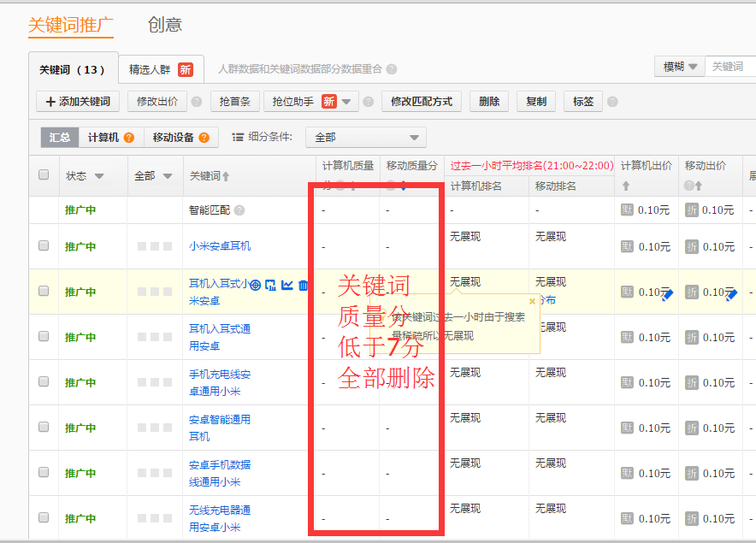Select the 计算机 view tab

[111, 138]
